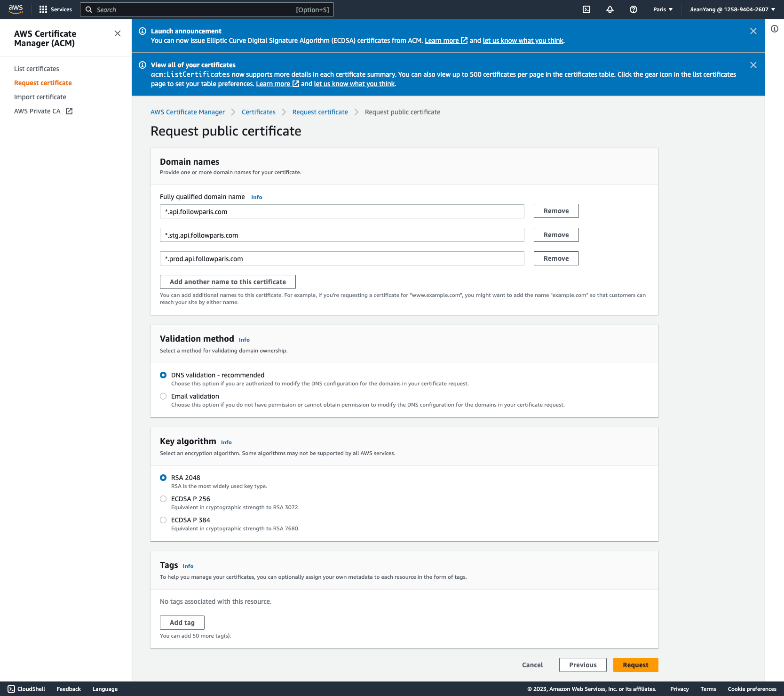Click the AWS Private CA external link icon
The width and height of the screenshot is (784, 696).
[x=69, y=111]
